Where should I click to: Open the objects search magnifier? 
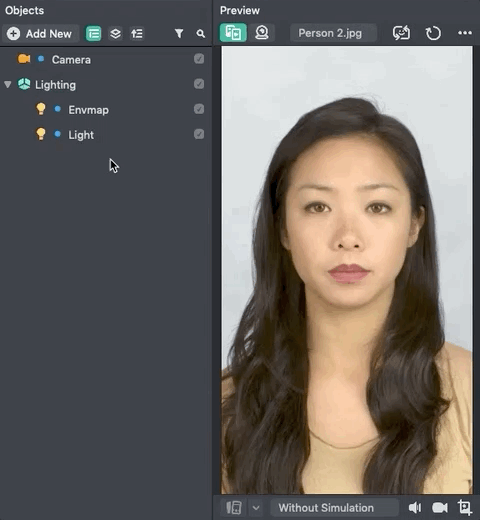coord(200,34)
